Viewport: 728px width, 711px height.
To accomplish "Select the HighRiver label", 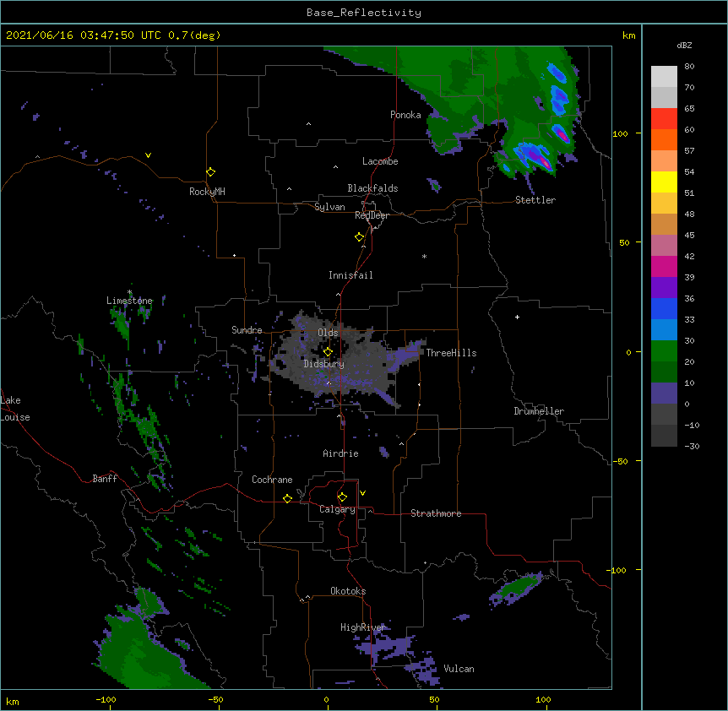I will [363, 628].
